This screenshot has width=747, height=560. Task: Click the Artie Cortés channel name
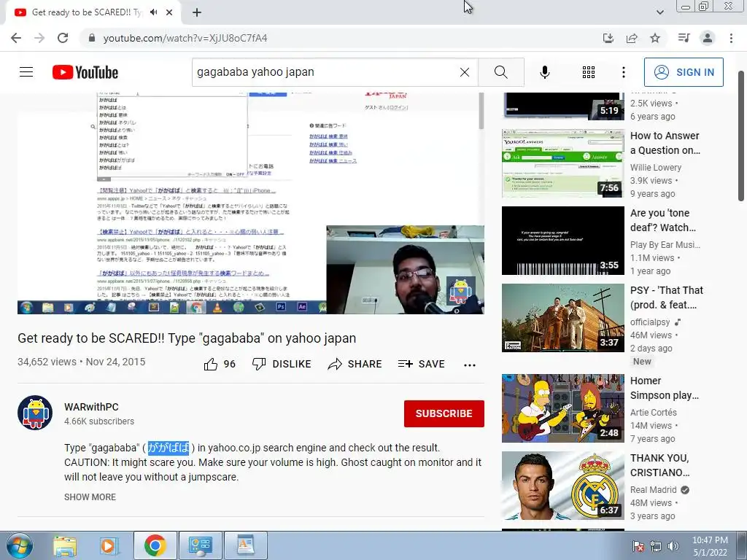(653, 413)
